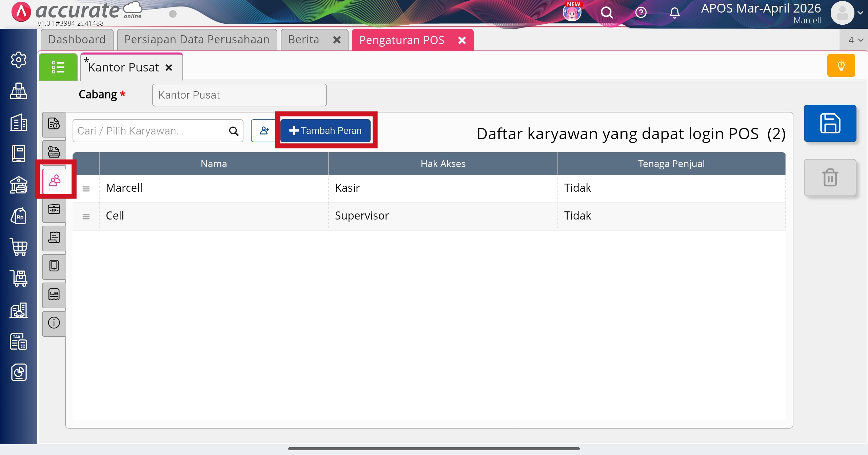Screen dimensions: 868x455
Task: Click the help question mark icon
Action: [640, 13]
